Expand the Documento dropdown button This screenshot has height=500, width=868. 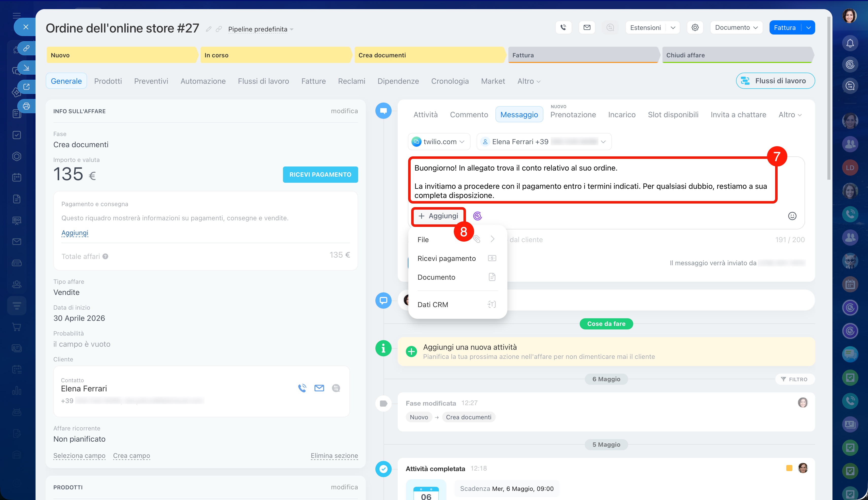pos(736,27)
